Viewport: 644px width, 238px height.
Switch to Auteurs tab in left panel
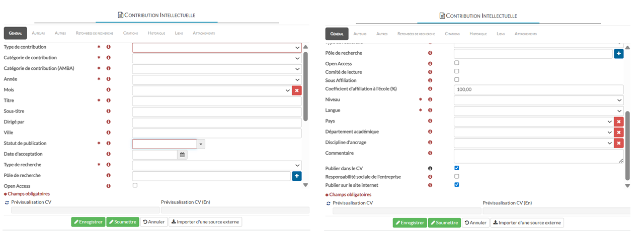click(x=38, y=34)
